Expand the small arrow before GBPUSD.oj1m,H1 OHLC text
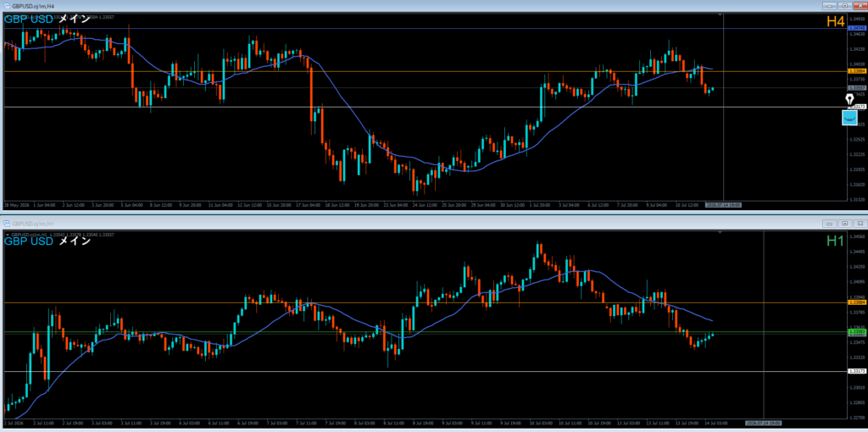This screenshot has width=868, height=432. coord(7,235)
